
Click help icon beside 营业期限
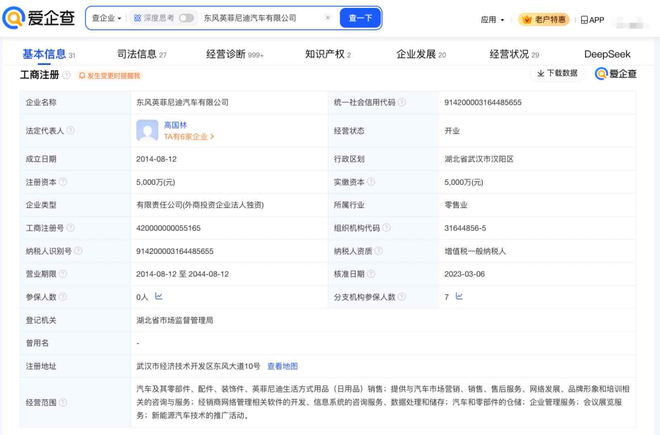pyautogui.click(x=63, y=274)
